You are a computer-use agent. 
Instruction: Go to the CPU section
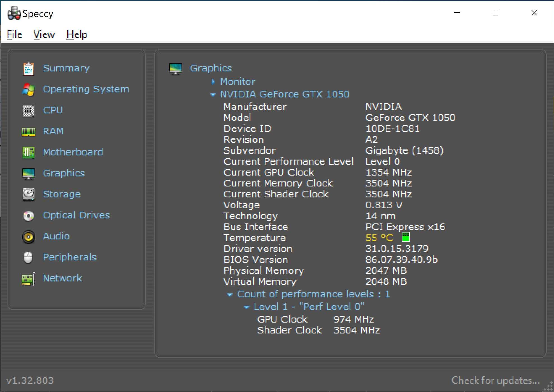(53, 110)
